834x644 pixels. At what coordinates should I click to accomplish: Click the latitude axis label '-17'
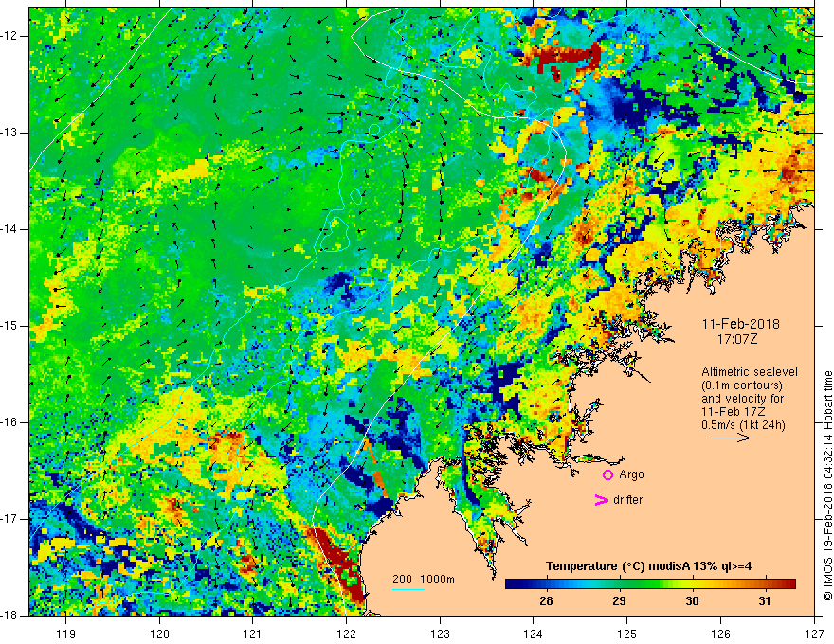tap(10, 519)
